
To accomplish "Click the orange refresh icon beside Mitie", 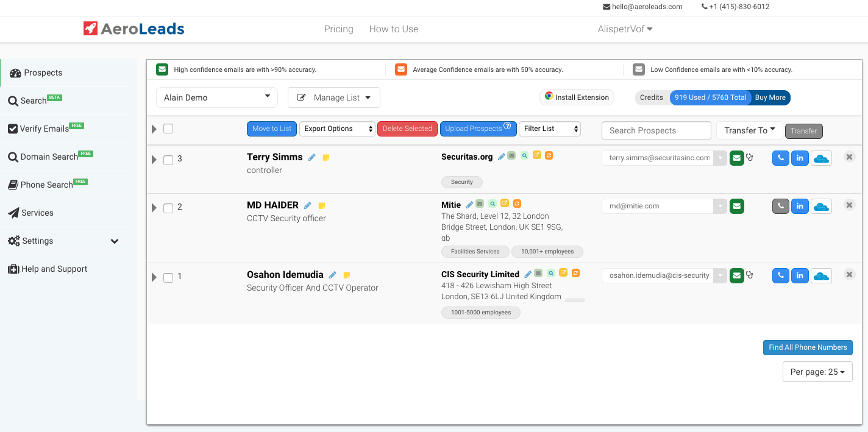I will coord(517,204).
